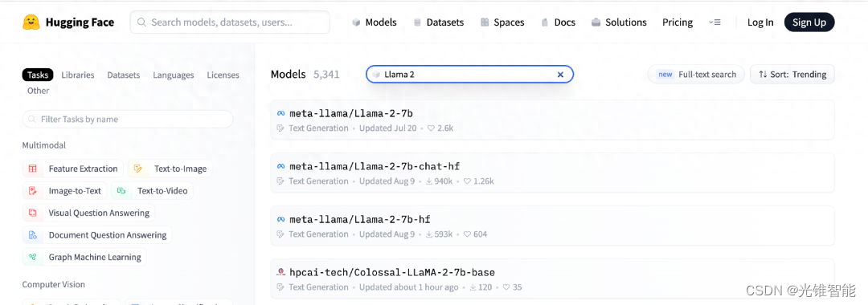Focus the main site search field

pos(230,22)
